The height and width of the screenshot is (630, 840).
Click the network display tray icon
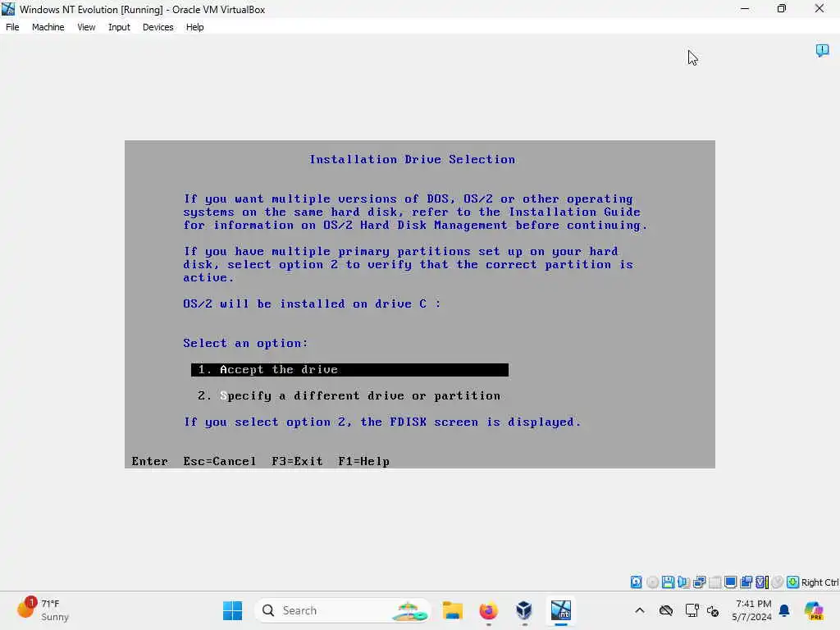pyautogui.click(x=692, y=610)
